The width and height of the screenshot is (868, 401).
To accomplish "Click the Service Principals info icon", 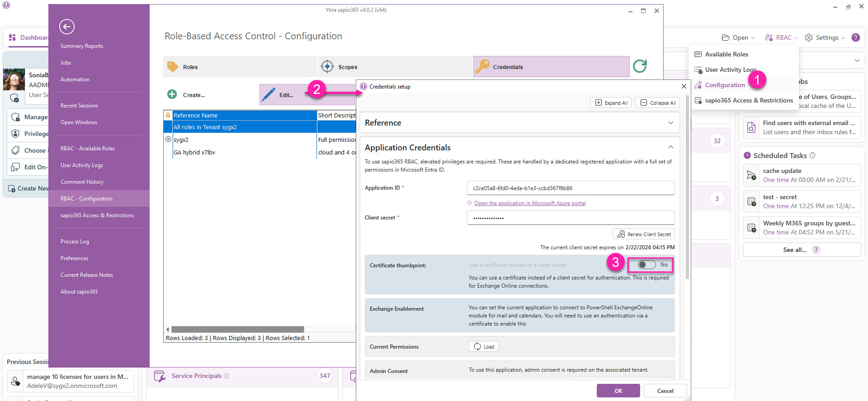I will pyautogui.click(x=226, y=376).
